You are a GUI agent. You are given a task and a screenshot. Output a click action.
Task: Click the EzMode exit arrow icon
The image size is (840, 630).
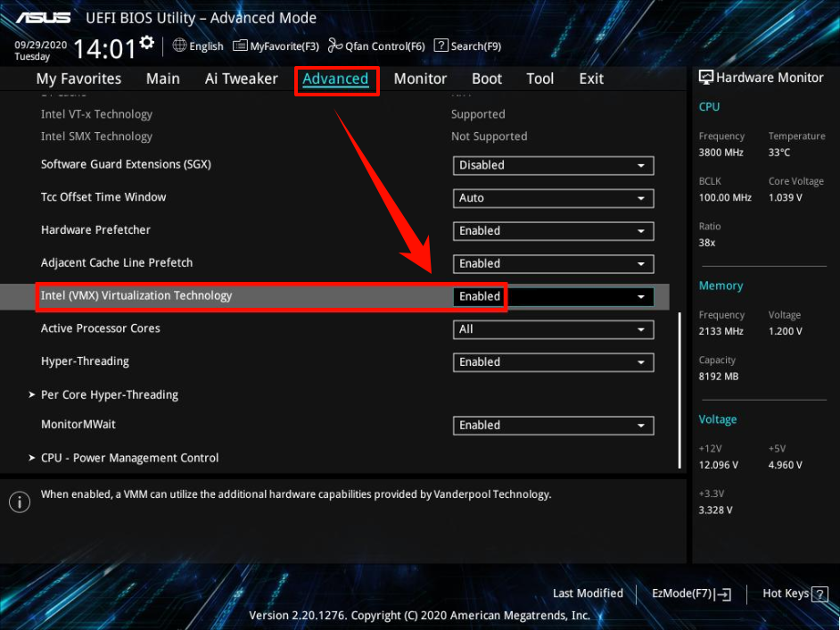[723, 593]
